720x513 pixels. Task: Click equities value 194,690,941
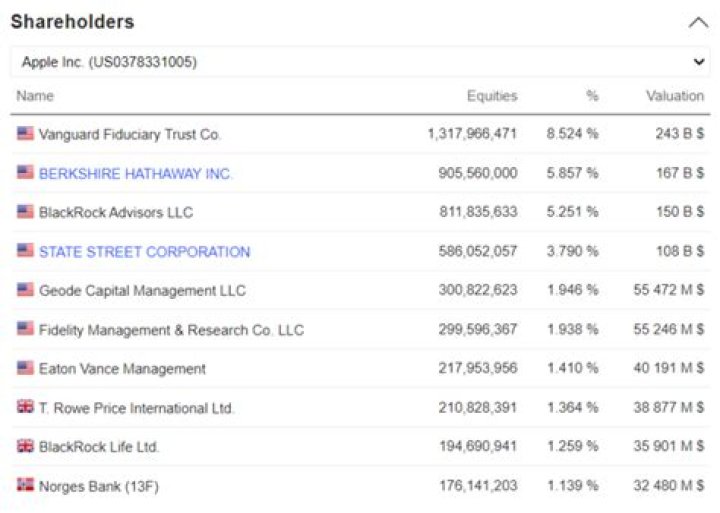click(478, 446)
